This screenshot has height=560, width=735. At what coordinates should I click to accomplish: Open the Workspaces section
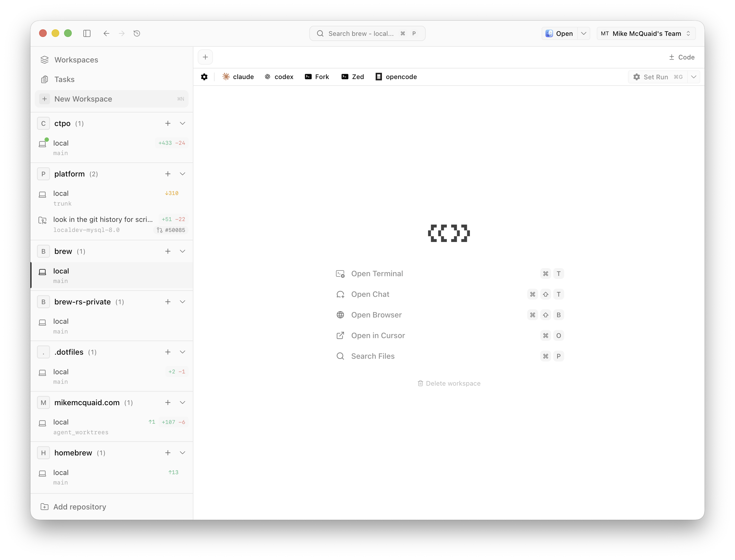click(76, 60)
